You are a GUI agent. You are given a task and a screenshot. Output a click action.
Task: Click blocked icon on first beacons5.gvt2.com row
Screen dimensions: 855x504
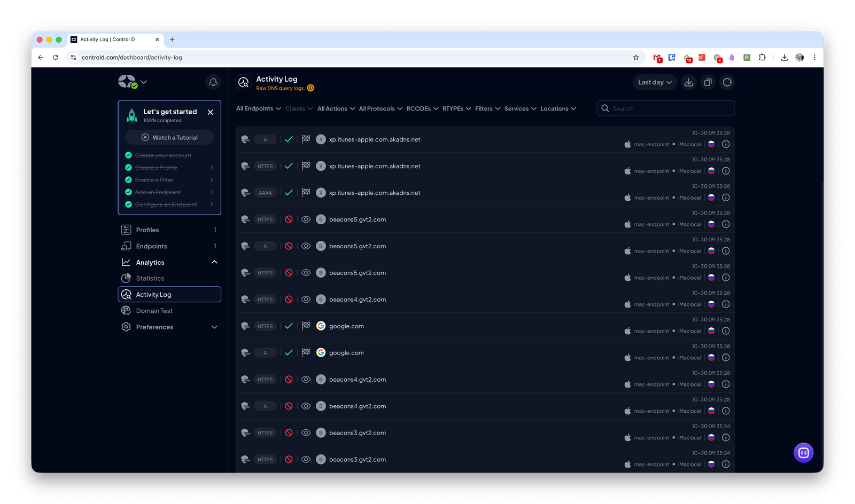point(289,219)
